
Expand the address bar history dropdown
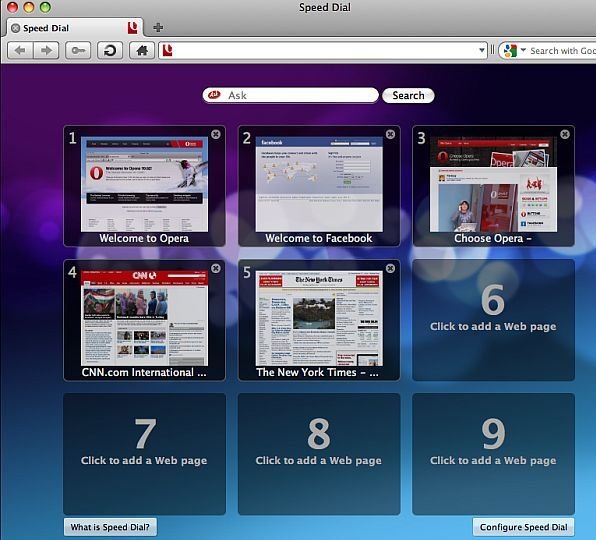click(x=482, y=50)
